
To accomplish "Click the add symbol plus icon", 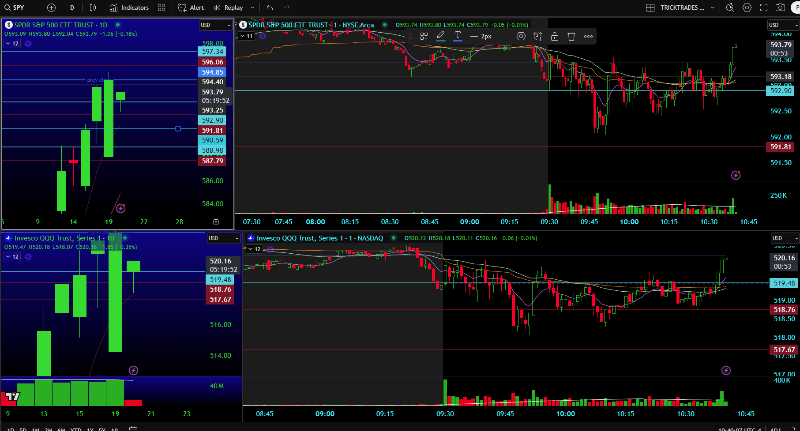I will [x=51, y=8].
